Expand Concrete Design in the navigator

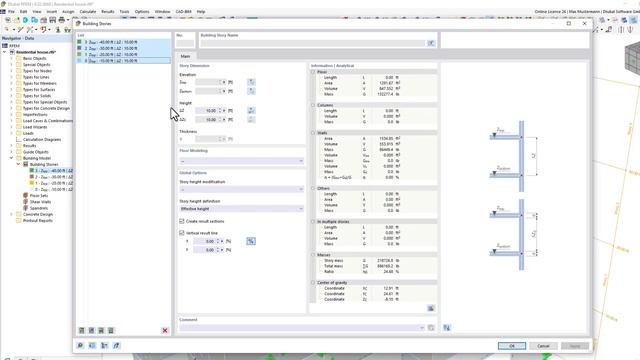11,214
